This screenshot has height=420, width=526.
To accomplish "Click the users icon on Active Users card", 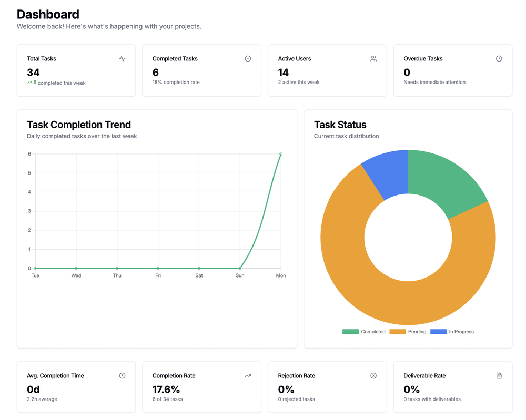I will click(x=373, y=59).
